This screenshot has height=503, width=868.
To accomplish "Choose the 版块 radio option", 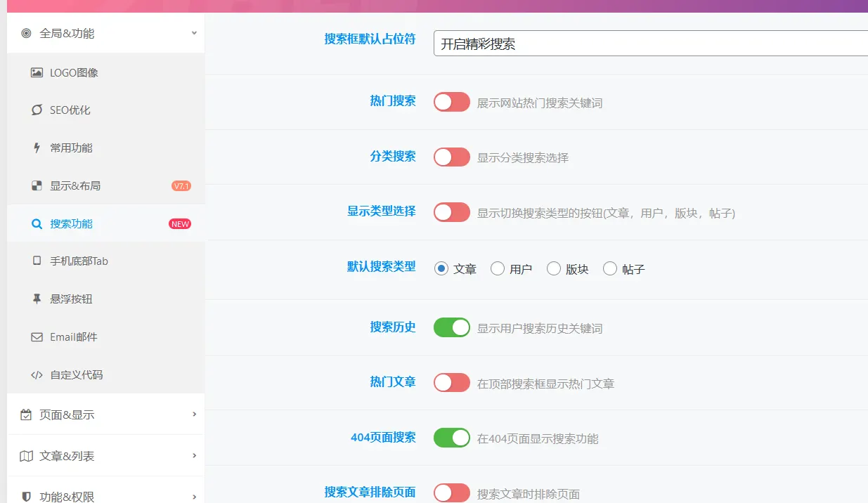I will [553, 268].
